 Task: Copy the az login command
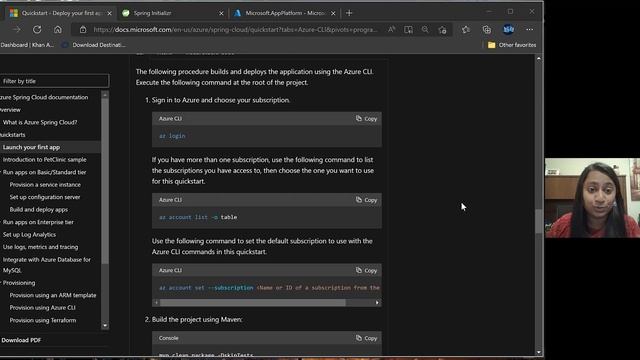pos(367,119)
